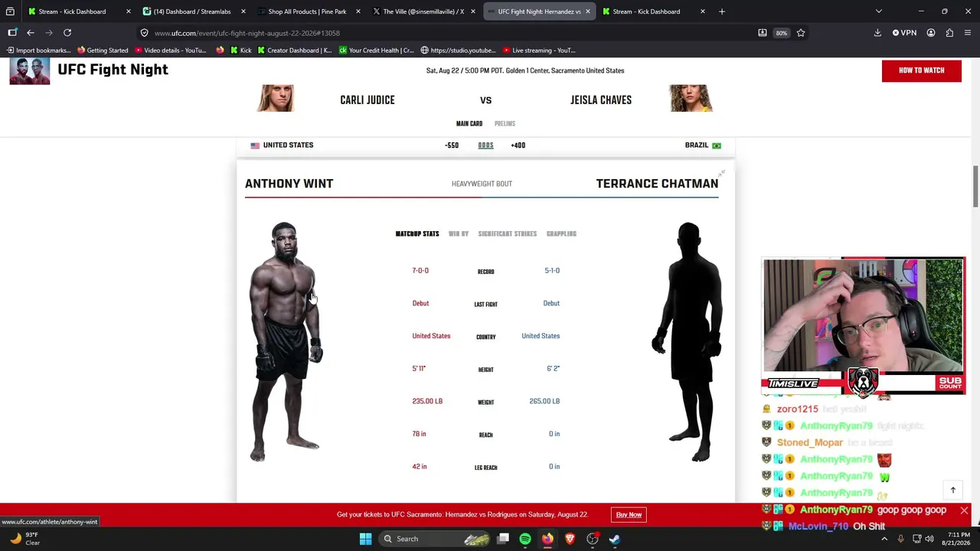Open Brave browser from the taskbar
Viewport: 980px width, 551px height.
coord(570,539)
